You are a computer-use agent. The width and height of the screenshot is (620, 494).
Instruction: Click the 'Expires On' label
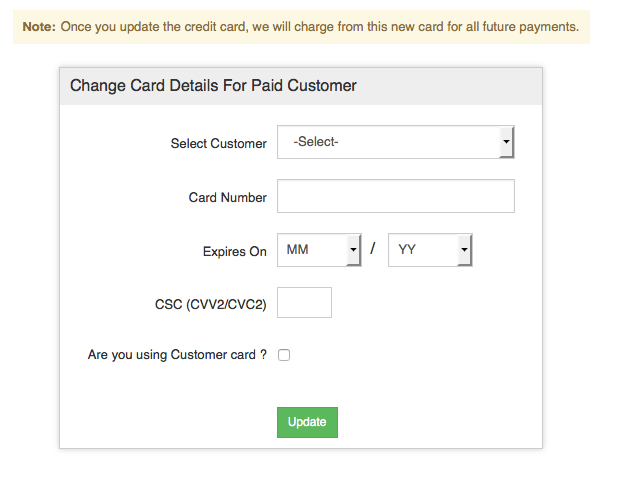tap(234, 252)
